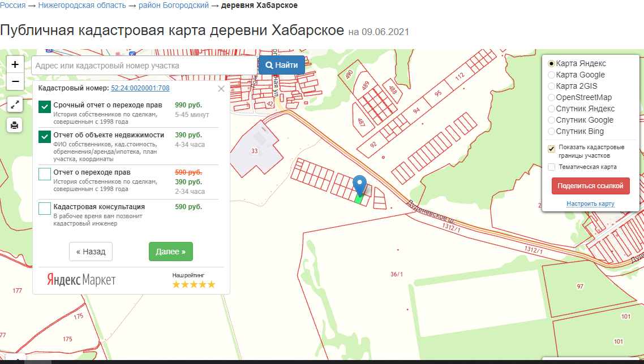
Task: Focus the address or cadastral number field
Action: click(x=144, y=66)
